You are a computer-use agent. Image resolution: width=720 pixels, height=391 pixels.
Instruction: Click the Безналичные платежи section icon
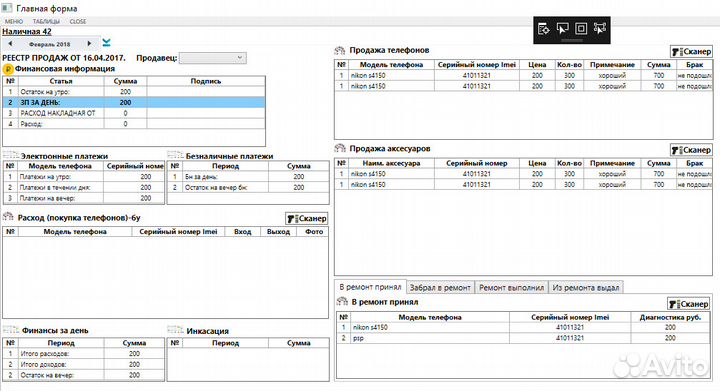pos(175,155)
